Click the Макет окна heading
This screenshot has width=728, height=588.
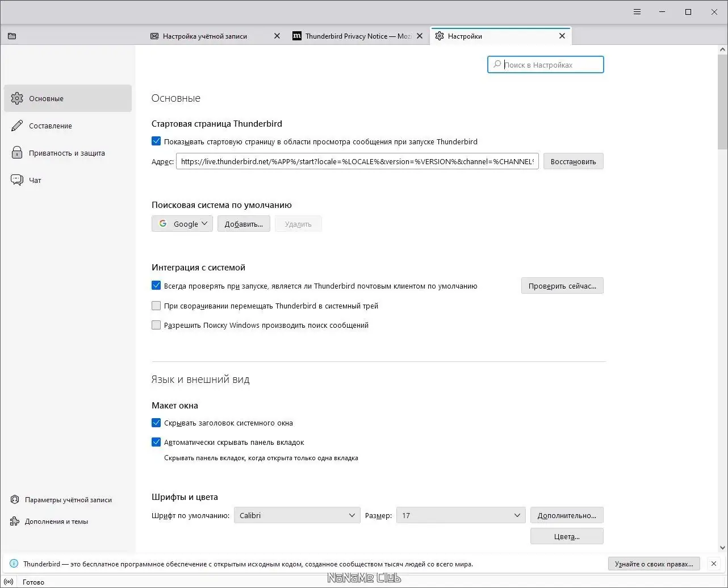point(175,406)
